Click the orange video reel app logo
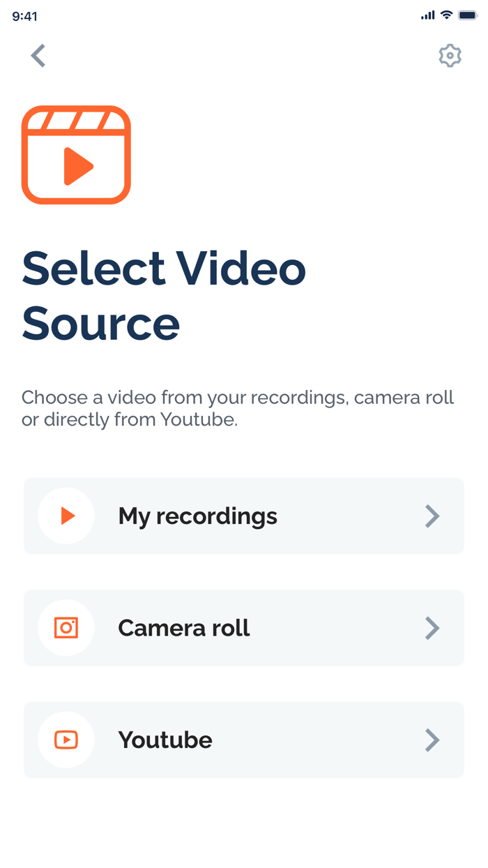Viewport: 488px width, 868px height. pos(75,154)
